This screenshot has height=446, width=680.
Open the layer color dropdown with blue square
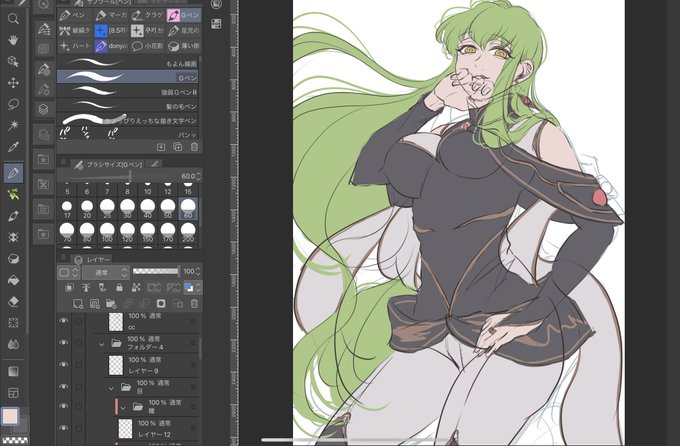tap(193, 287)
